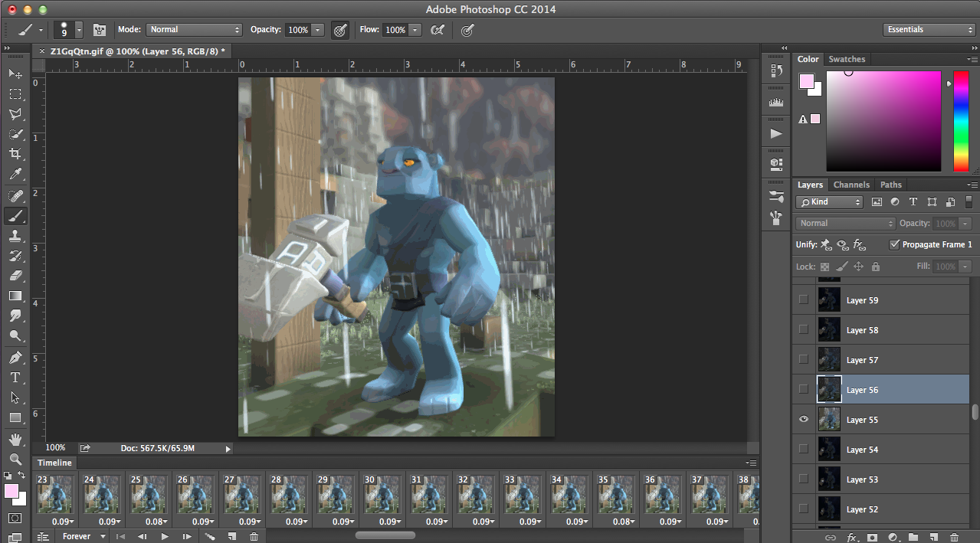Click the hue spectrum bar
Screen dimensions: 980x543
coord(960,121)
